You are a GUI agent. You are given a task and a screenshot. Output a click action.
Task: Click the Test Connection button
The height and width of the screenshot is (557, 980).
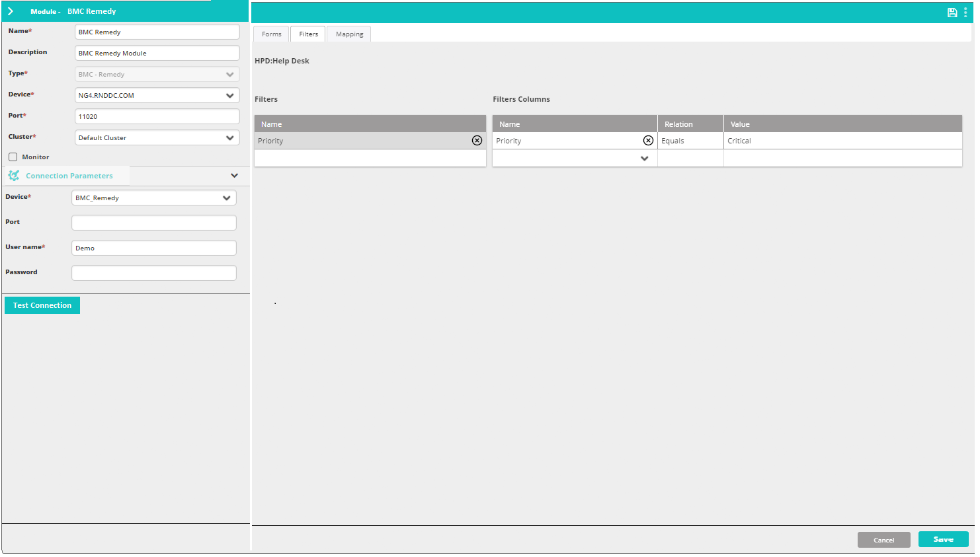coord(42,305)
